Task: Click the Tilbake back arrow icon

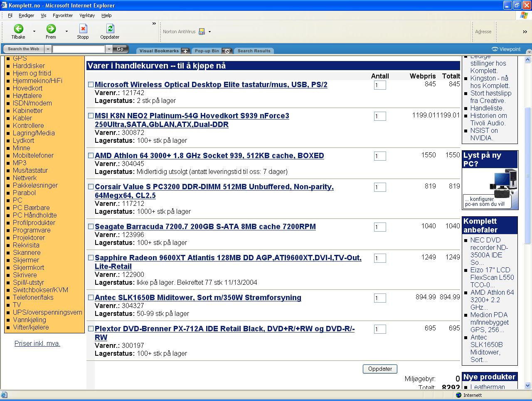Action: [x=18, y=29]
